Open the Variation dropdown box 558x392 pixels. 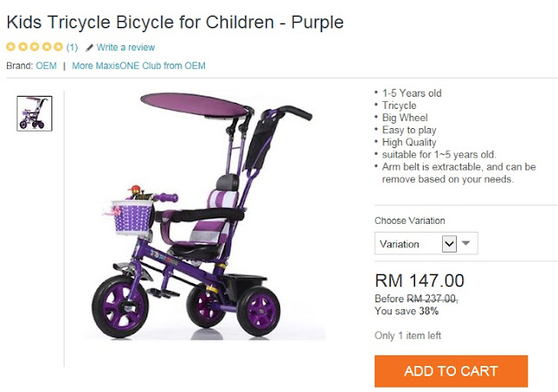(426, 244)
